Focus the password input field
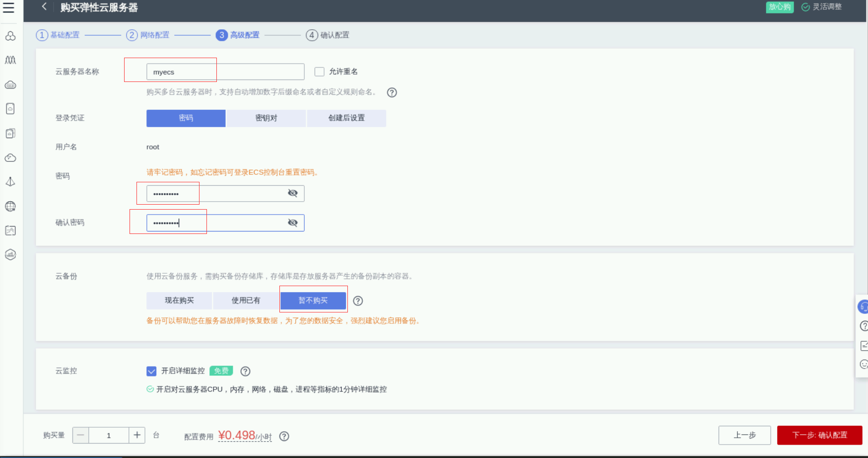The height and width of the screenshot is (458, 868). (x=225, y=193)
